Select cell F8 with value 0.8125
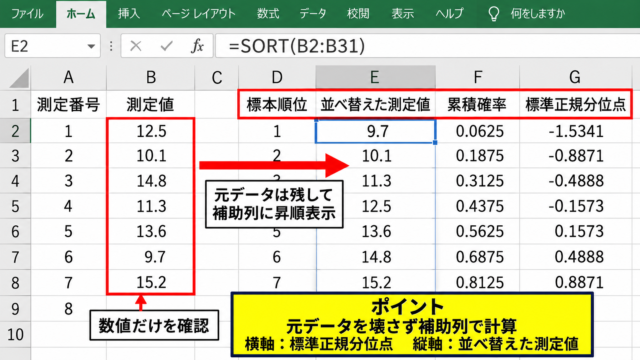The image size is (640, 360). 478,282
